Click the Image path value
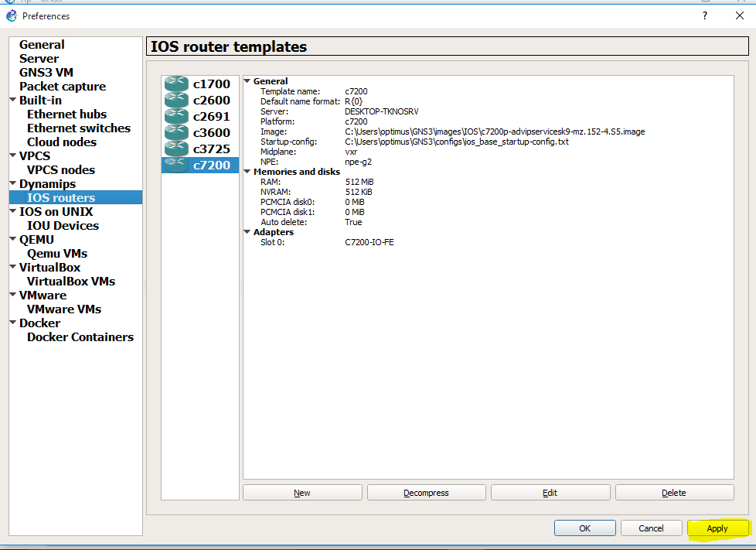This screenshot has height=550, width=756. 495,132
